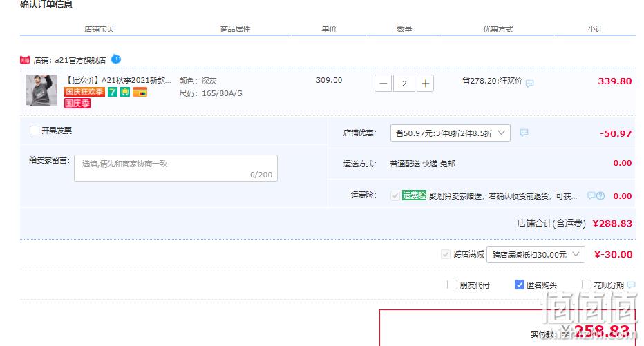Click the 商品属性 column header
Image resolution: width=644 pixels, height=346 pixels.
pyautogui.click(x=236, y=29)
